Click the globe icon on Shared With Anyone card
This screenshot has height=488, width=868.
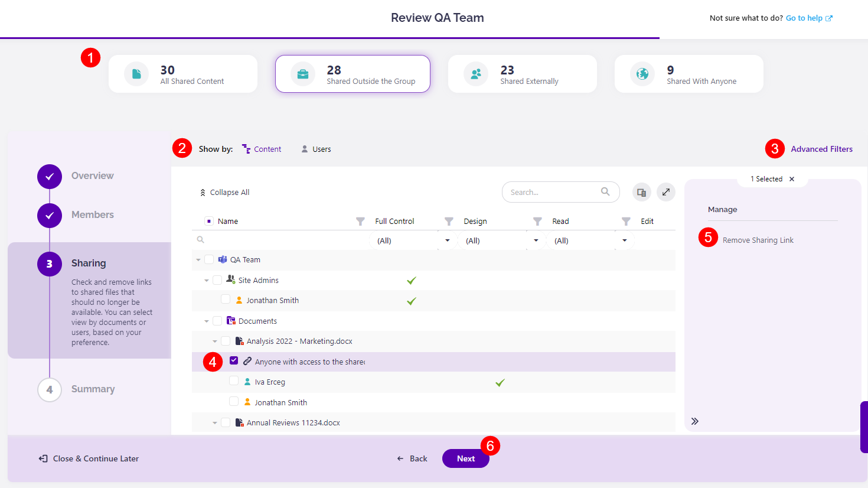coord(644,73)
